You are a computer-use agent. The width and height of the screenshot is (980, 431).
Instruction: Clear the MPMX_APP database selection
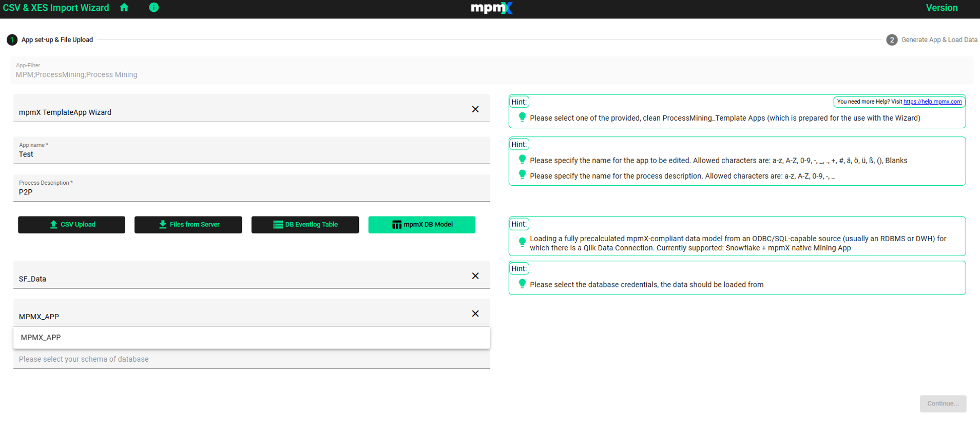475,314
